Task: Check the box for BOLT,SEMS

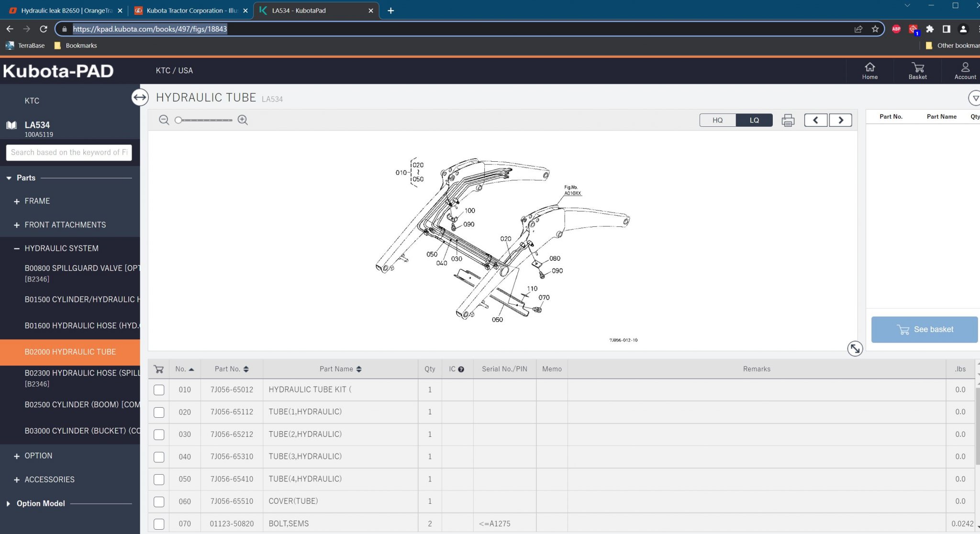Action: coord(159,524)
